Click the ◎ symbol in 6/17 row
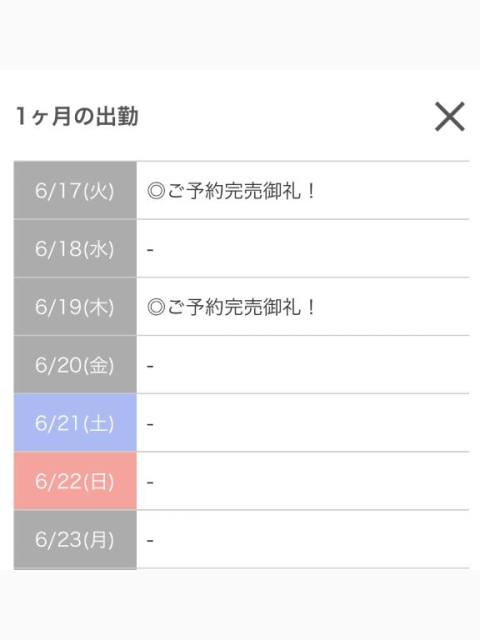Image resolution: width=480 pixels, height=640 pixels. tap(156, 191)
